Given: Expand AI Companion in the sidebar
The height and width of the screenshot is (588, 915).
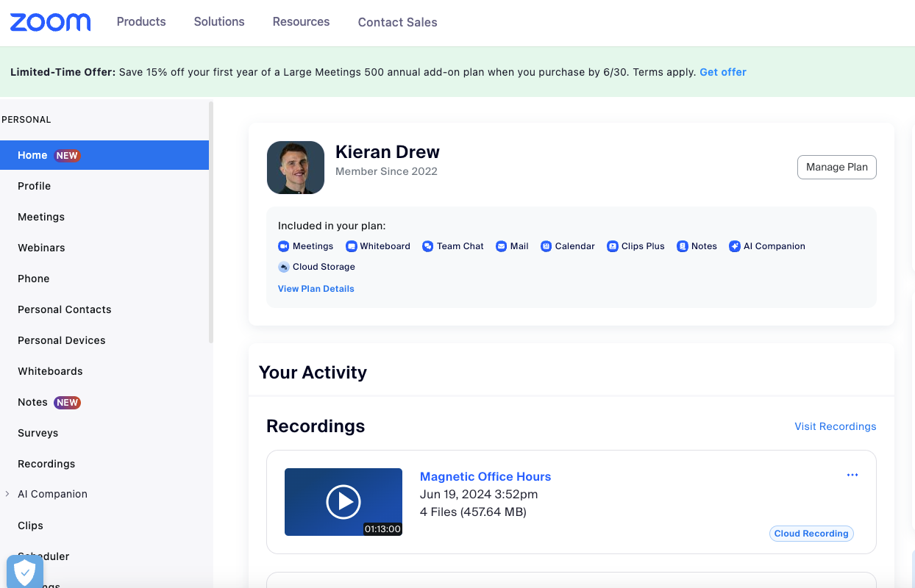Looking at the screenshot, I should (7, 494).
